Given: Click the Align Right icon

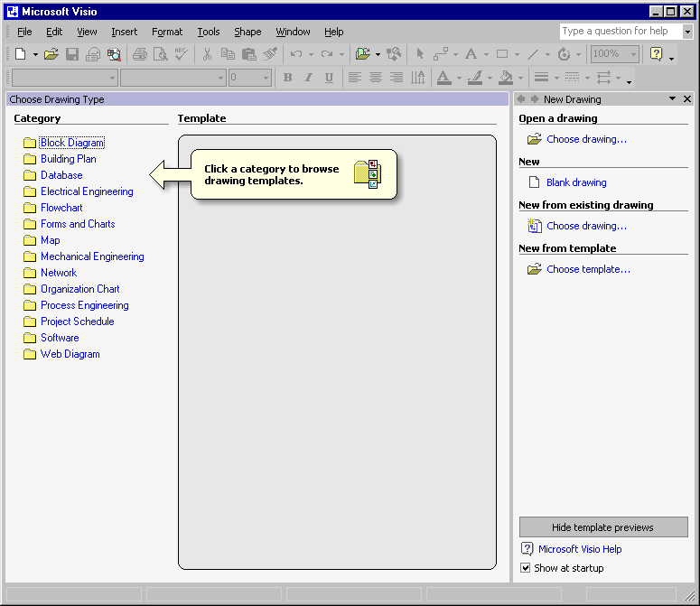Looking at the screenshot, I should click(x=397, y=78).
